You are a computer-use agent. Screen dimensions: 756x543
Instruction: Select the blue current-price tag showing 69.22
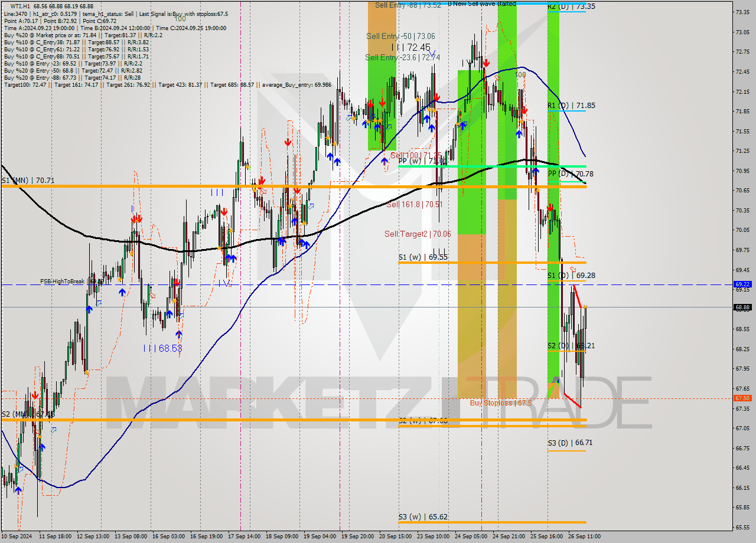click(x=742, y=285)
